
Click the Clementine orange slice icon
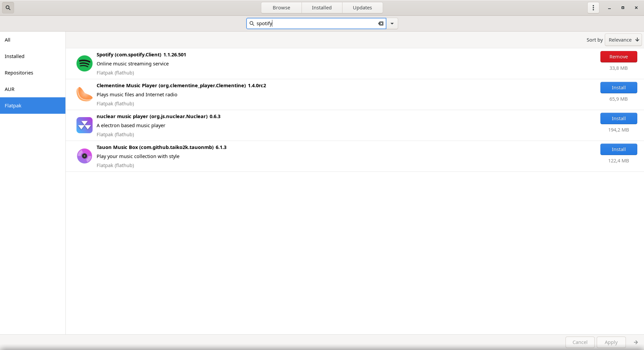click(x=85, y=94)
